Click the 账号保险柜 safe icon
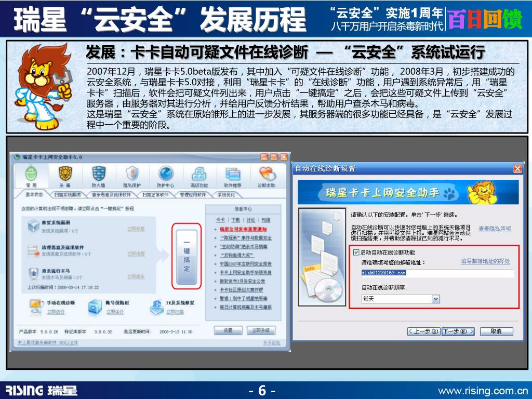This screenshot has width=532, height=399. pos(95,307)
